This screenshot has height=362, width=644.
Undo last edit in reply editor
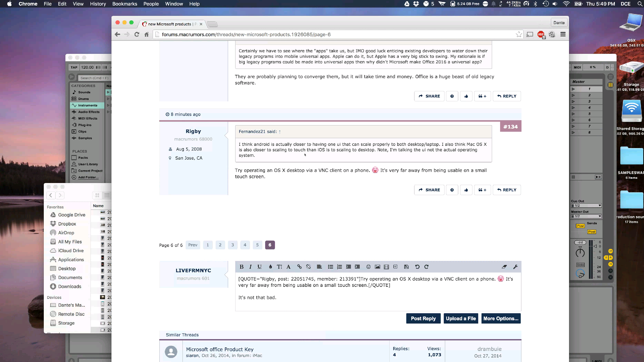tap(417, 267)
